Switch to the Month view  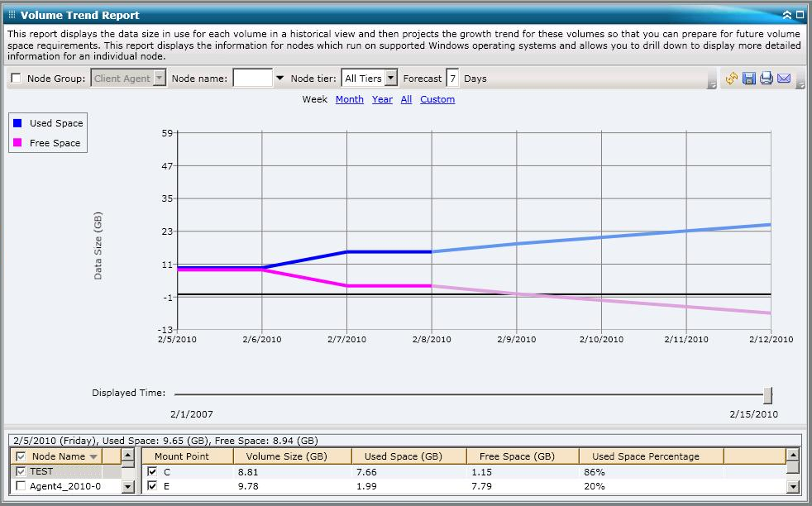coord(349,99)
